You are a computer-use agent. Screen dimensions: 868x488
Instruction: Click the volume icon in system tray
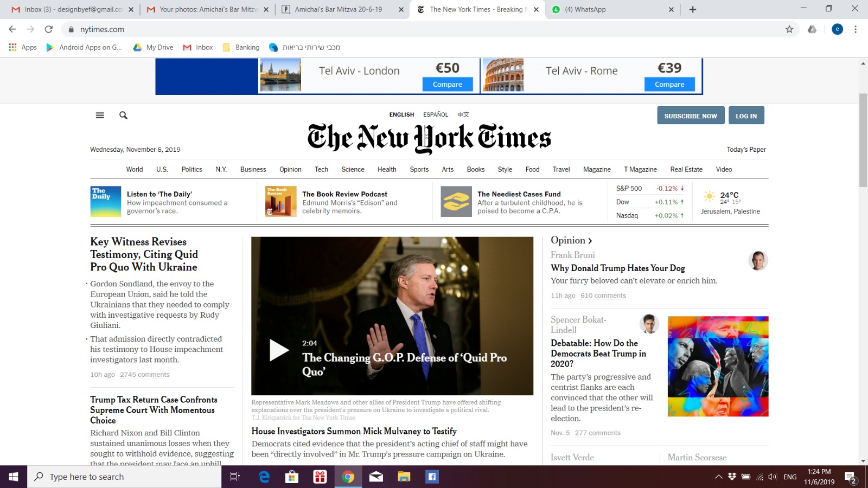point(773,477)
